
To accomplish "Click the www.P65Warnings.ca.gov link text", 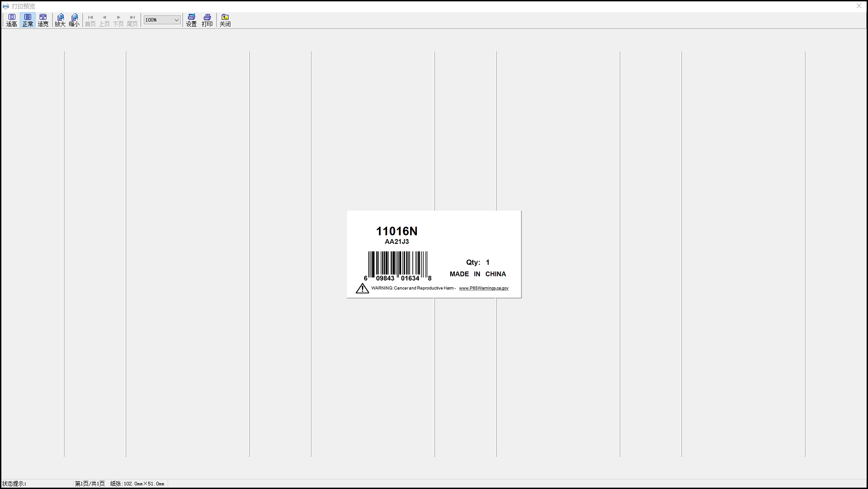I will click(484, 288).
